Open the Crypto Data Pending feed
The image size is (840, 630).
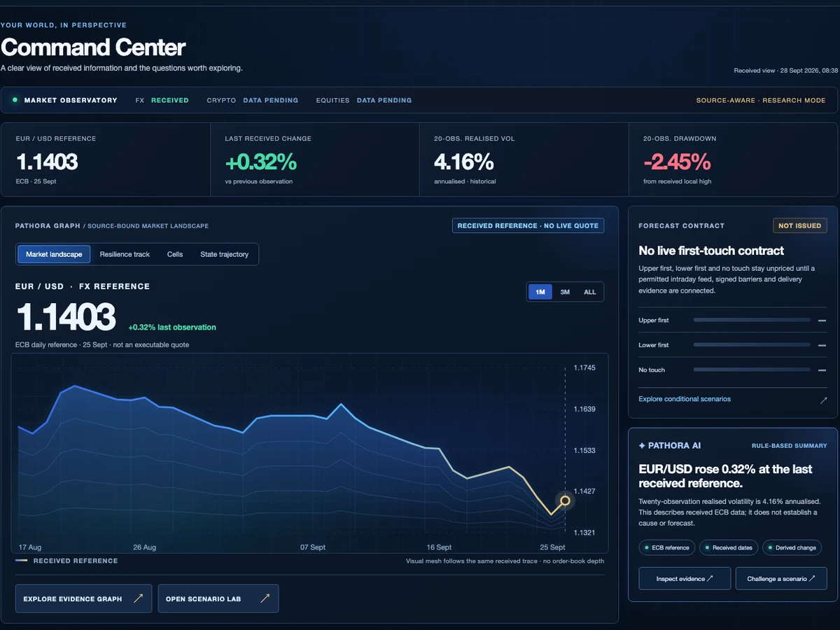253,100
